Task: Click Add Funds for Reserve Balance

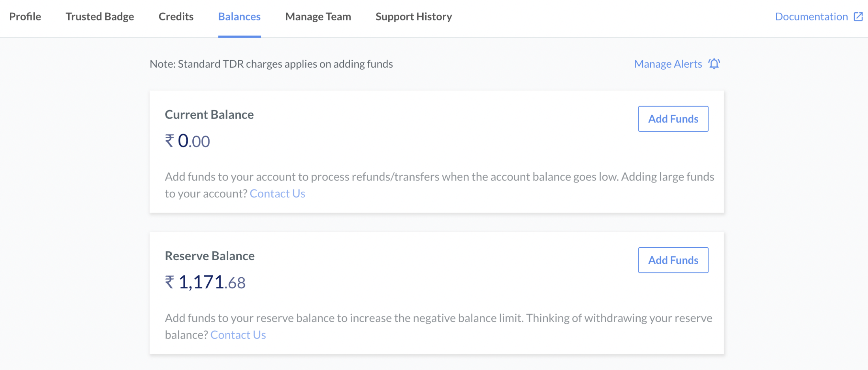Action: pyautogui.click(x=673, y=260)
